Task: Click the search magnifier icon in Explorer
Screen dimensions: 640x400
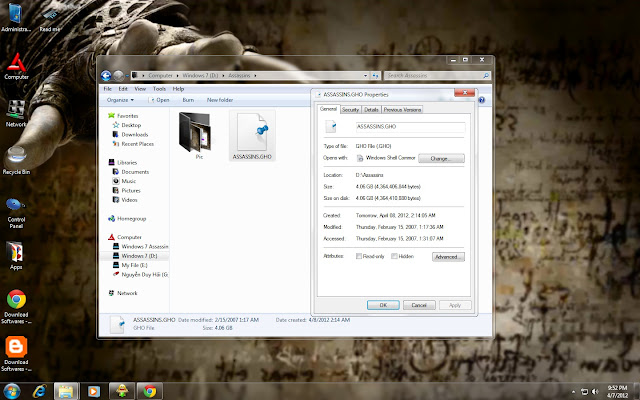Action: [486, 76]
